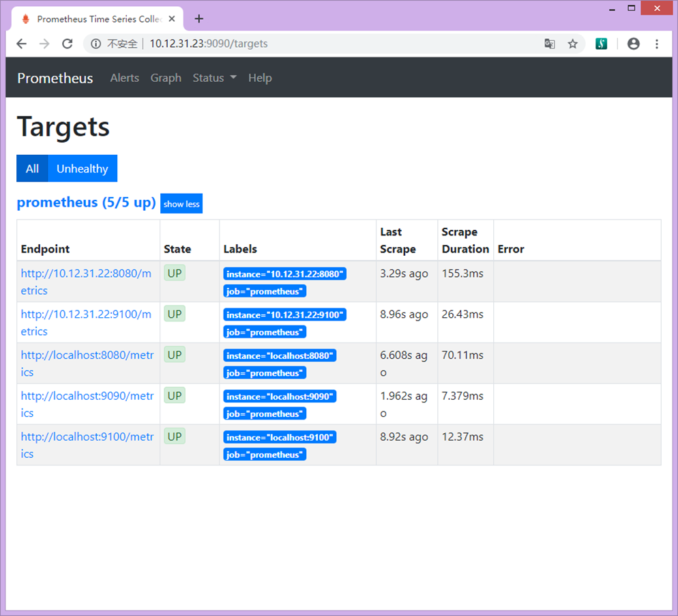Click the Prometheus brand link
Image resolution: width=678 pixels, height=616 pixels.
pyautogui.click(x=55, y=78)
